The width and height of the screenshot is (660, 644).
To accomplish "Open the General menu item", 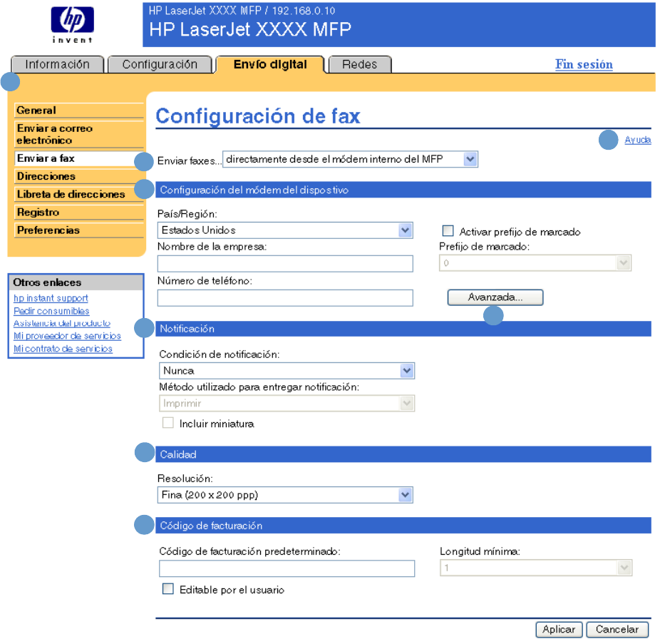I will pyautogui.click(x=78, y=111).
